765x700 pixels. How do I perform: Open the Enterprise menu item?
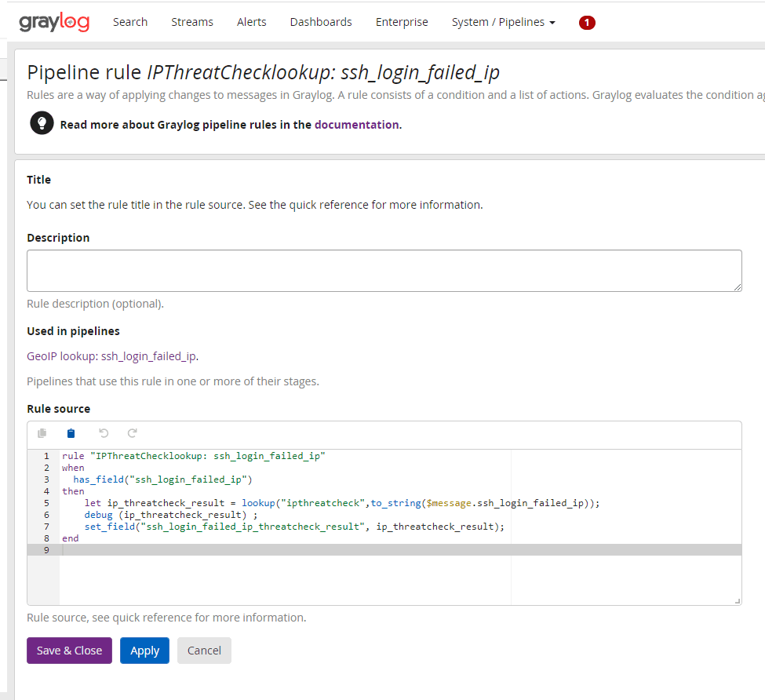point(402,22)
